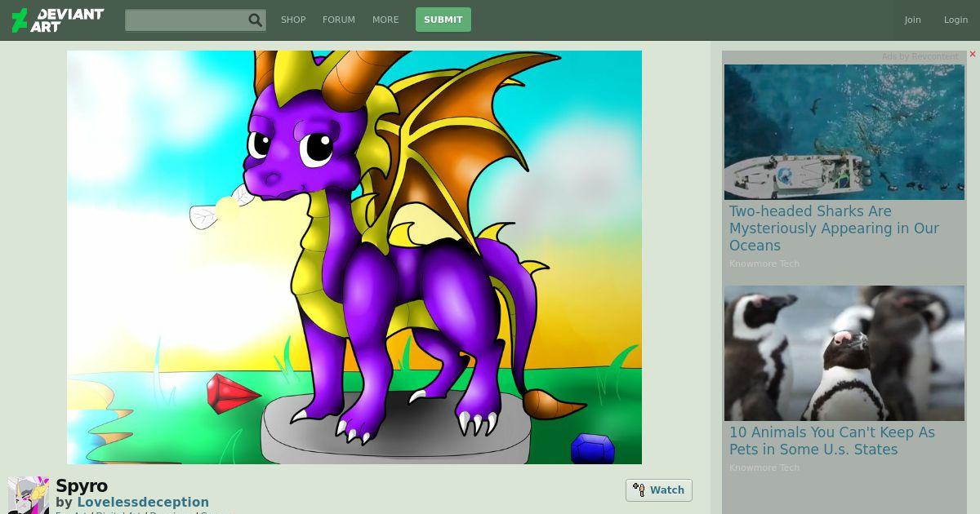Open the Login link
The image size is (980, 514).
955,20
